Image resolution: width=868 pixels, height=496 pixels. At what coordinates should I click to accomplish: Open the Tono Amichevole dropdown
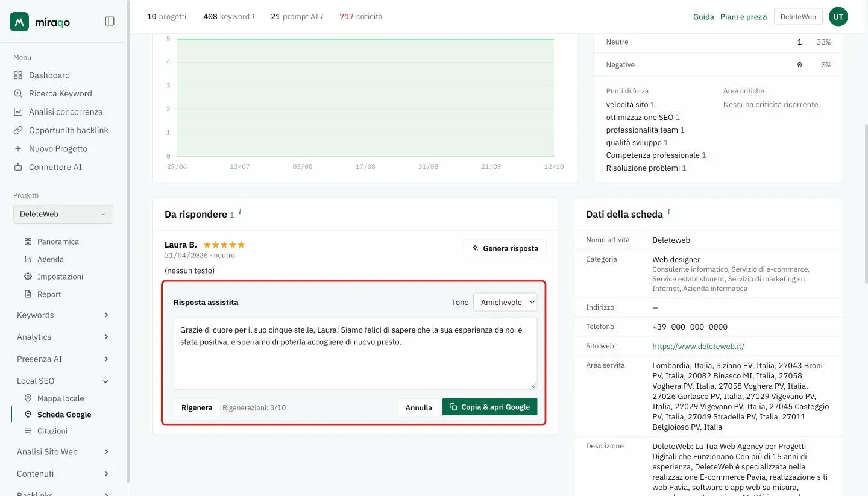click(x=505, y=302)
